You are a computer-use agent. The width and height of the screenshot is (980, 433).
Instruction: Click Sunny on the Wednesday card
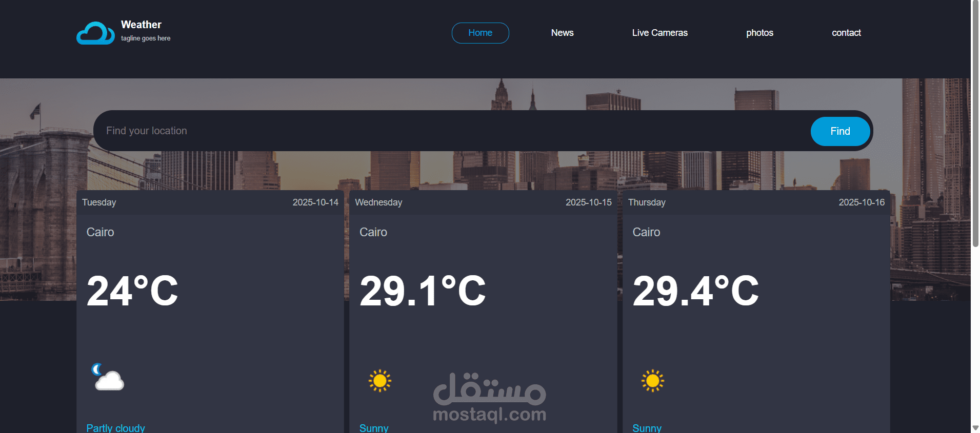pyautogui.click(x=374, y=428)
